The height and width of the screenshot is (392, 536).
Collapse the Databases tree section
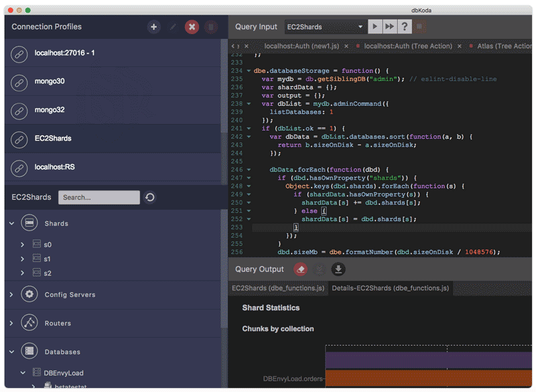11,352
